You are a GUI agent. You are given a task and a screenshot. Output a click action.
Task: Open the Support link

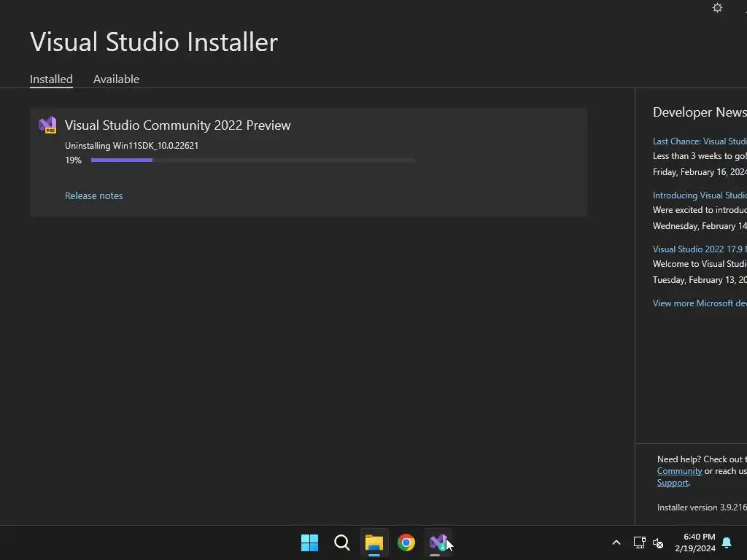click(673, 483)
